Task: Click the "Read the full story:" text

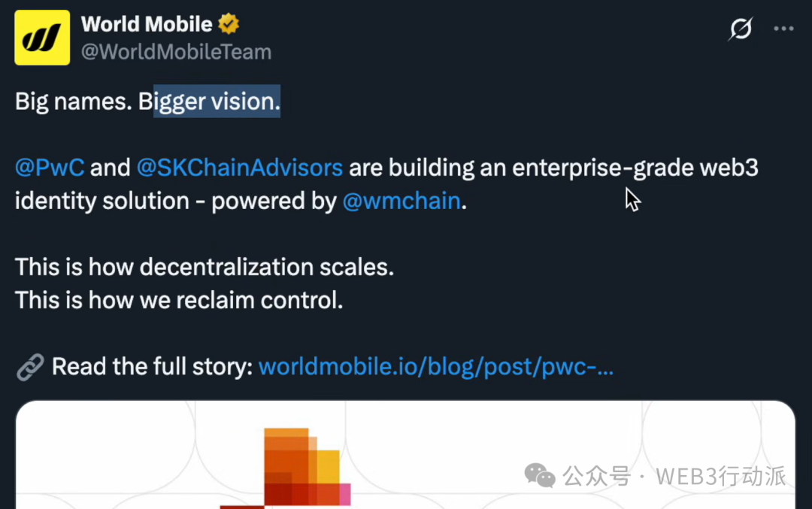Action: click(152, 368)
